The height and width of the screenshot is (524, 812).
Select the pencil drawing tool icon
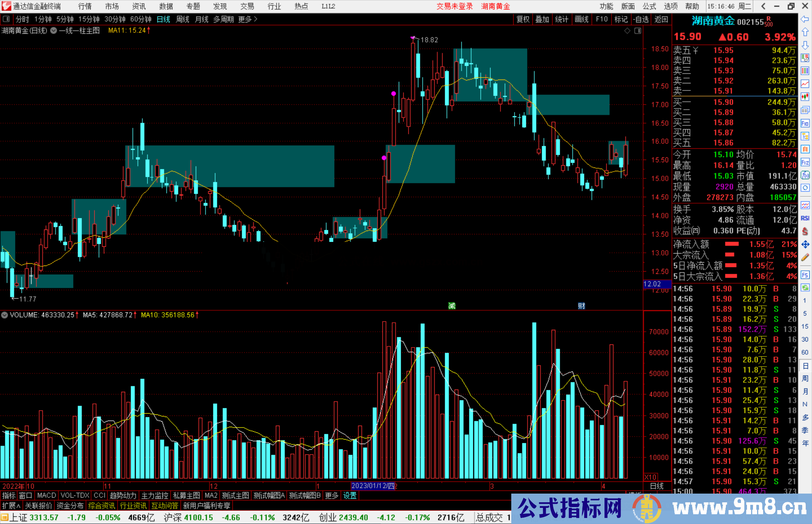(x=805, y=257)
